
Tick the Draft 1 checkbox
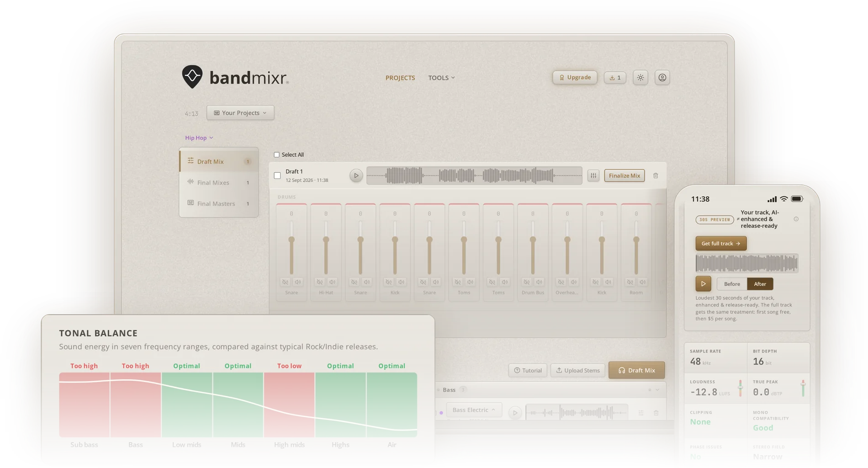277,175
